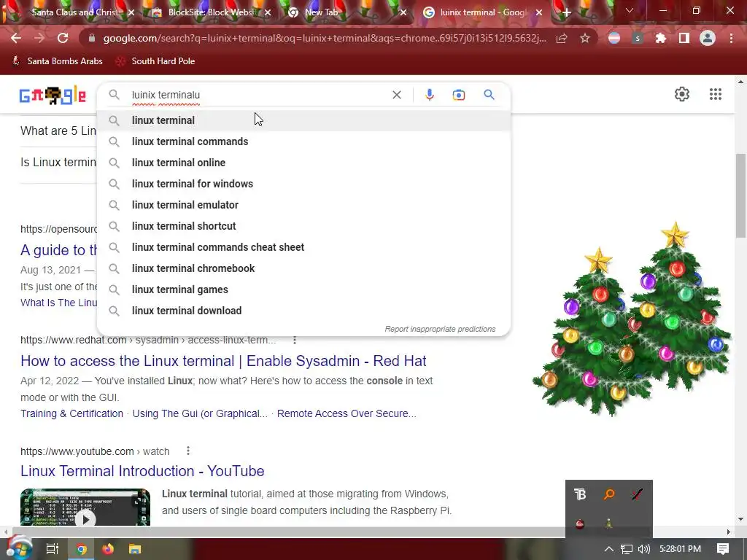Open South Hard Pole bookmark

click(x=155, y=61)
